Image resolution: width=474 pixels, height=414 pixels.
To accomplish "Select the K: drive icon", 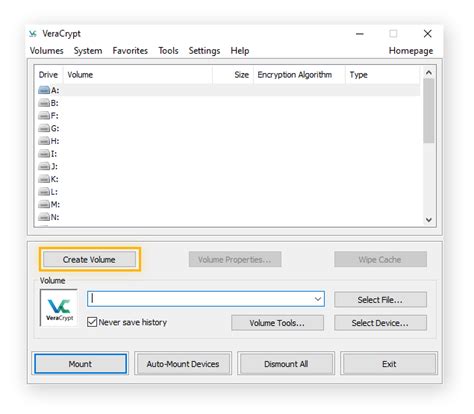I will 44,179.
